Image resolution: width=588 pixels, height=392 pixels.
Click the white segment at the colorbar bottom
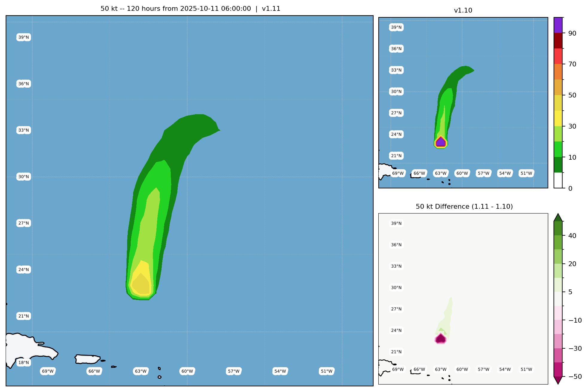tap(558, 180)
